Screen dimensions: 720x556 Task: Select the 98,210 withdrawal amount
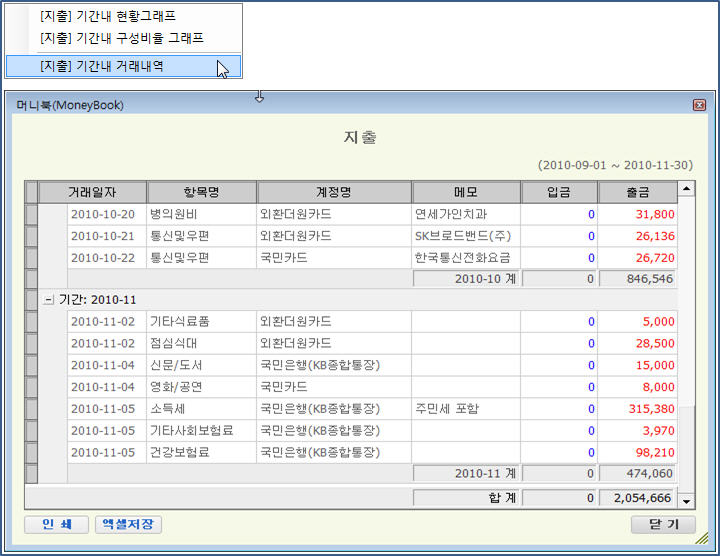click(638, 453)
